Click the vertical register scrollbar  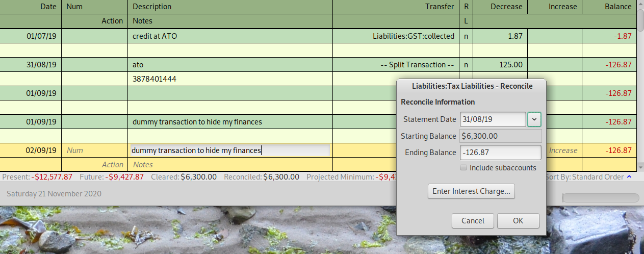point(640,86)
